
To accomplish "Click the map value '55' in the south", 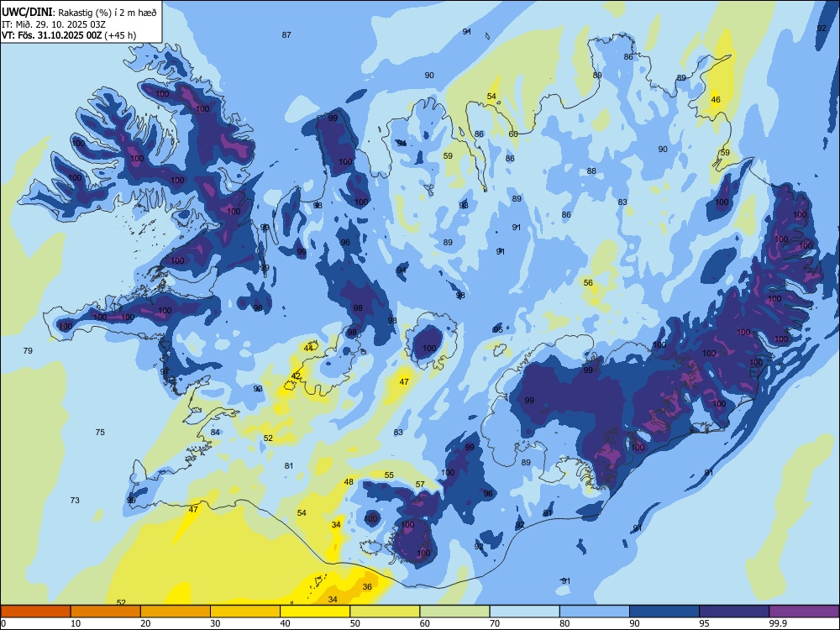I will (389, 475).
